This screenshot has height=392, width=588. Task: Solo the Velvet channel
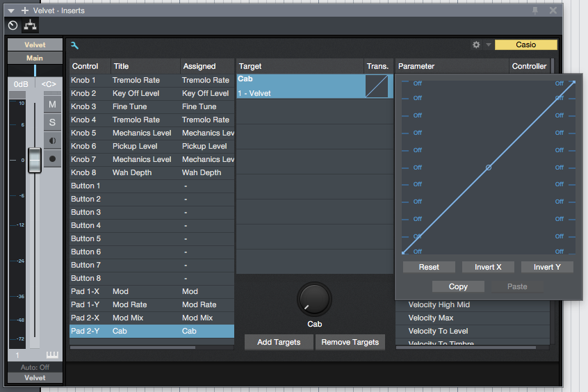tap(52, 122)
